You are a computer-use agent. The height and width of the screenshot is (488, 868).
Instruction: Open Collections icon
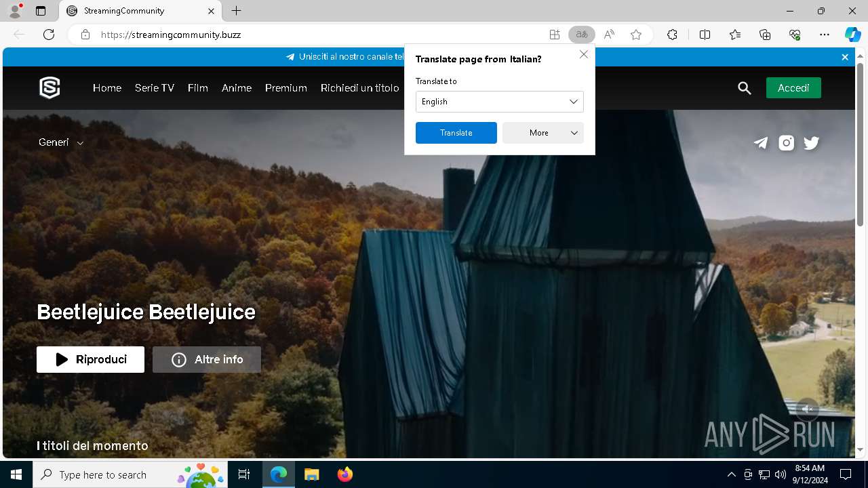pos(765,35)
